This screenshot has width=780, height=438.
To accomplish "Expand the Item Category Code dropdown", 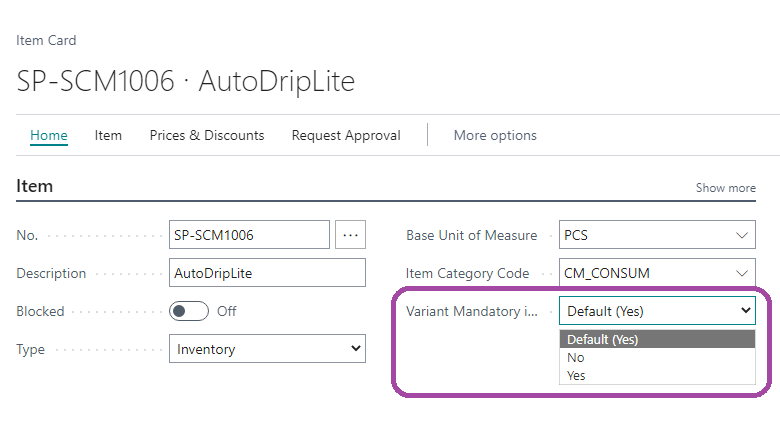I will point(742,273).
